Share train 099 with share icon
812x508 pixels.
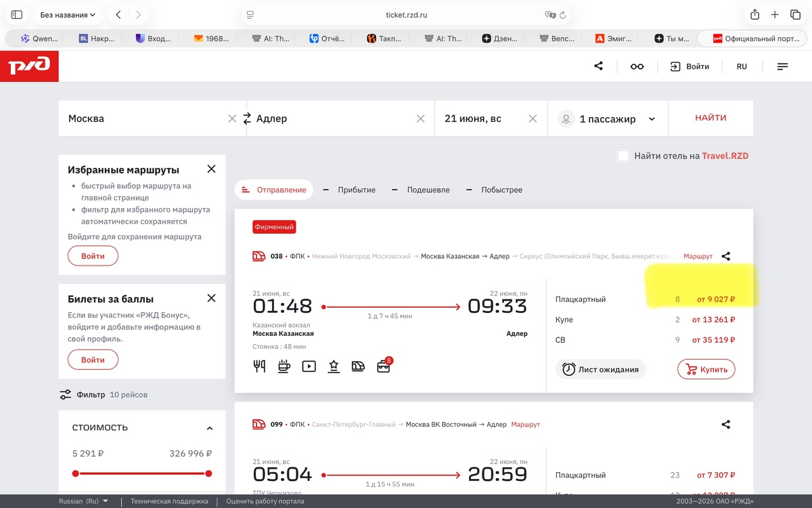point(726,425)
